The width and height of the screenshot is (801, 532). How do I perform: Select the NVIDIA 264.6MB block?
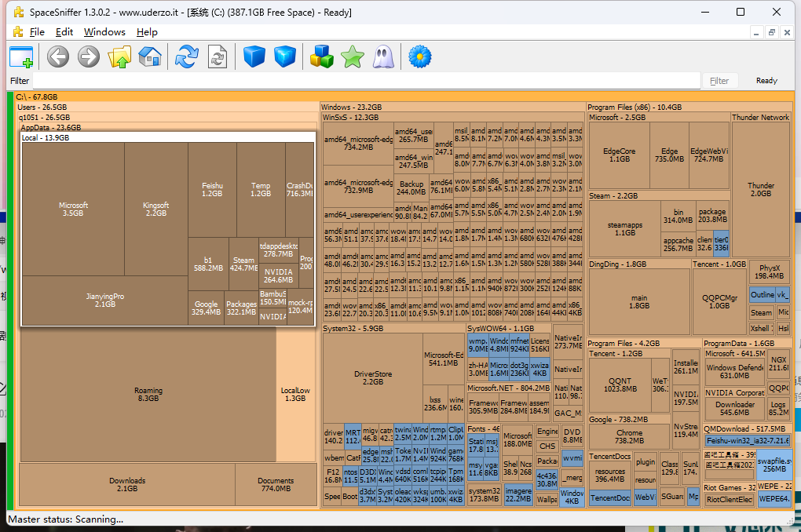point(279,275)
